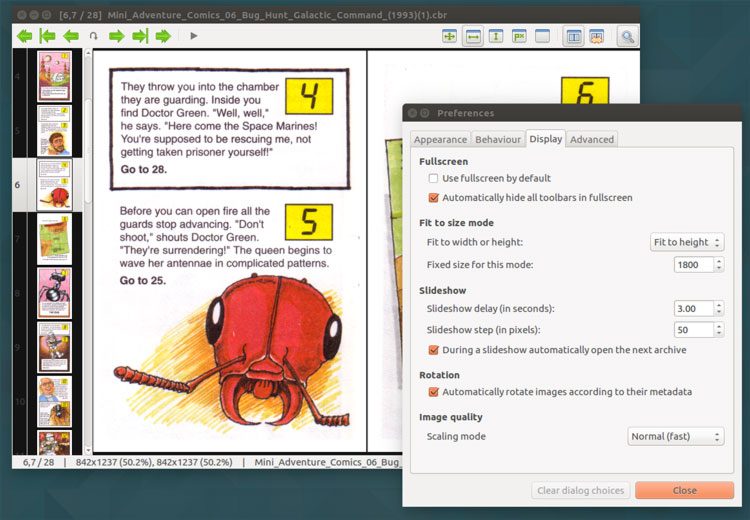
Task: Select page 10 thumbnail in sidebar
Action: point(55,401)
